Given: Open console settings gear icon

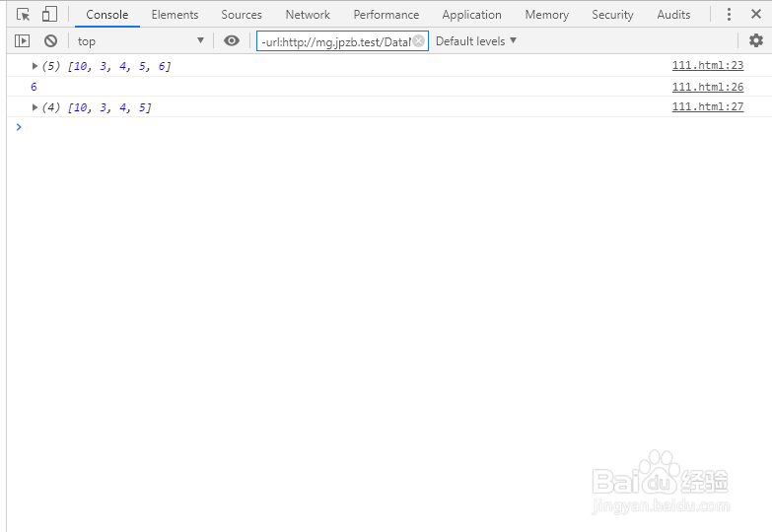Looking at the screenshot, I should click(756, 40).
